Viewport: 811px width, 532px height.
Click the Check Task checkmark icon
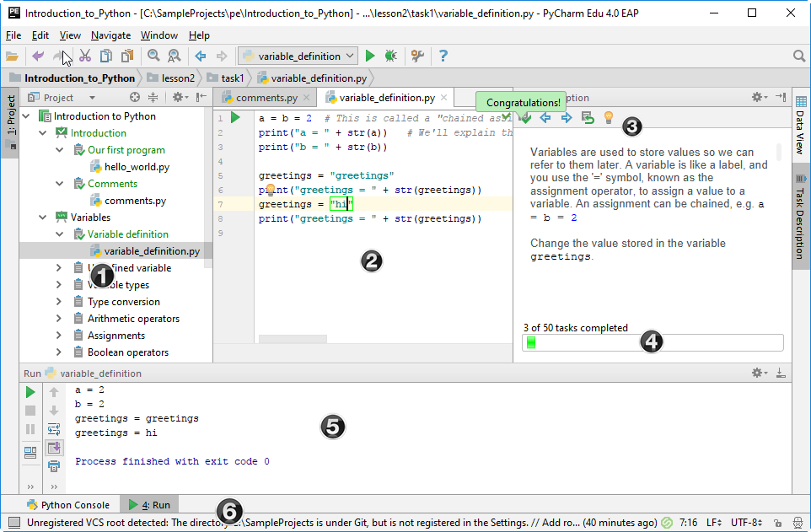coord(525,119)
